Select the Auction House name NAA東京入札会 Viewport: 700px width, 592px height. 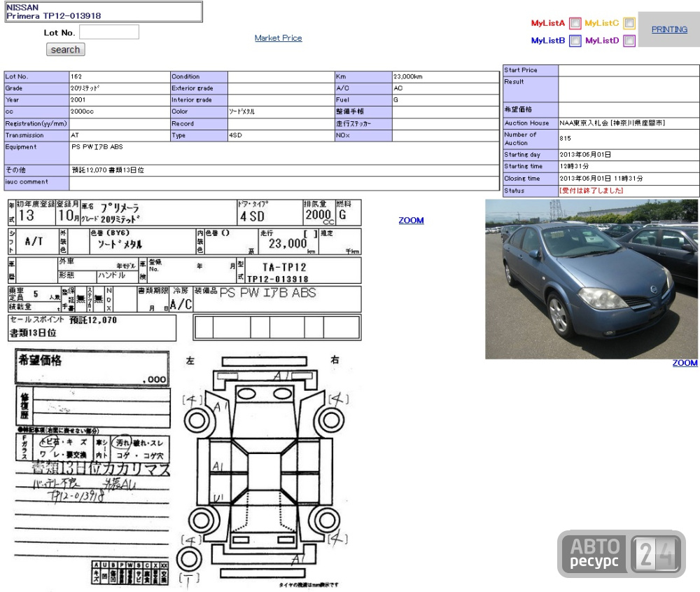(x=584, y=123)
